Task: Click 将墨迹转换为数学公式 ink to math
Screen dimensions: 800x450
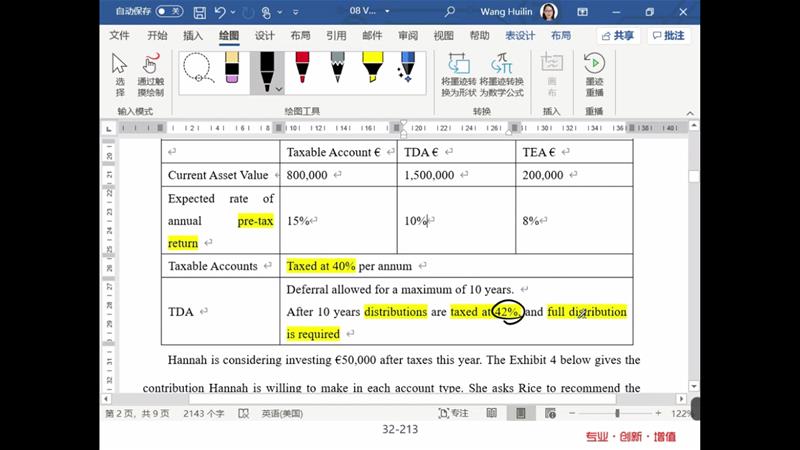Action: coord(502,74)
